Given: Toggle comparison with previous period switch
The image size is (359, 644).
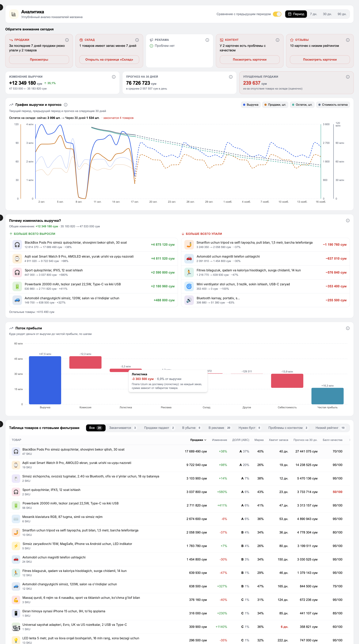Looking at the screenshot, I should click(277, 14).
